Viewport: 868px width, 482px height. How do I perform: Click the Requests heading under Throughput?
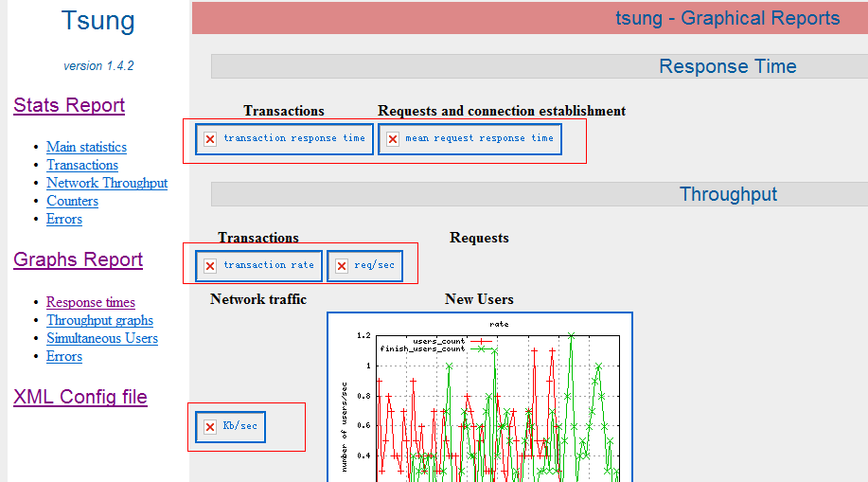click(479, 238)
